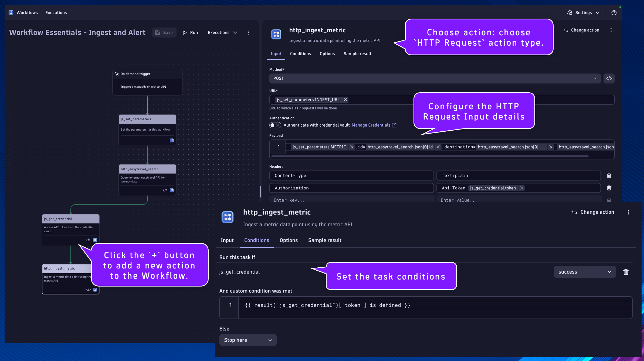Switch to lower Input tab
This screenshot has height=361, width=644.
227,240
